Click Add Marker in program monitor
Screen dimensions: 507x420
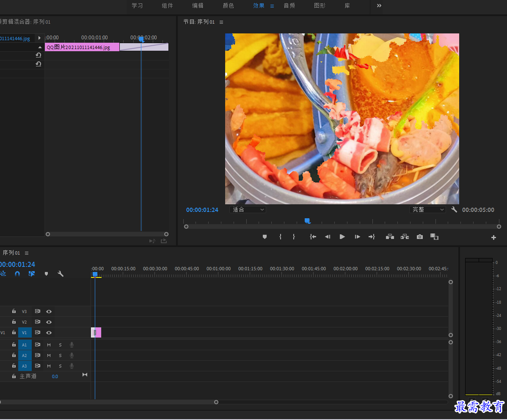(265, 237)
